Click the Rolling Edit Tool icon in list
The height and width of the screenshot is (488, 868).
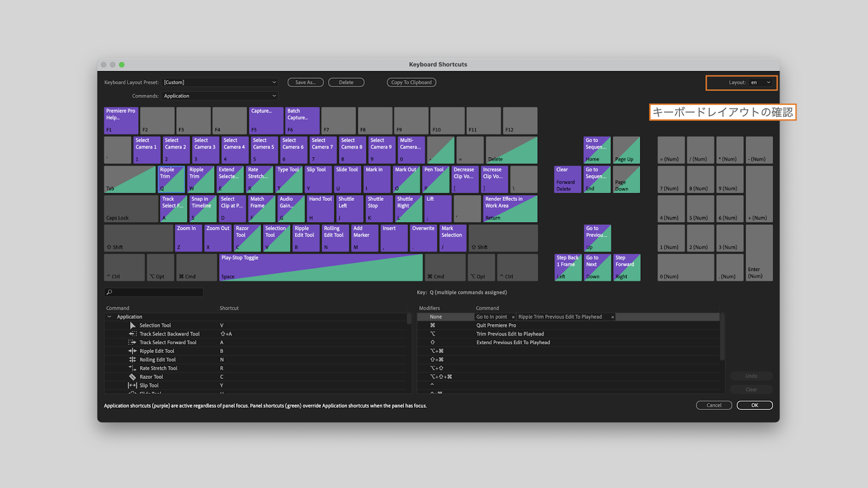click(132, 359)
